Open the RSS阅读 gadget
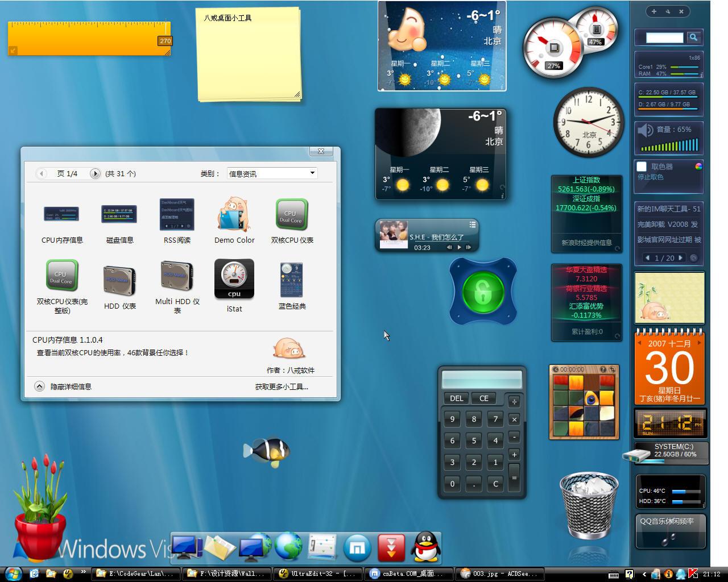Viewport: 728px width, 582px height. (x=176, y=214)
